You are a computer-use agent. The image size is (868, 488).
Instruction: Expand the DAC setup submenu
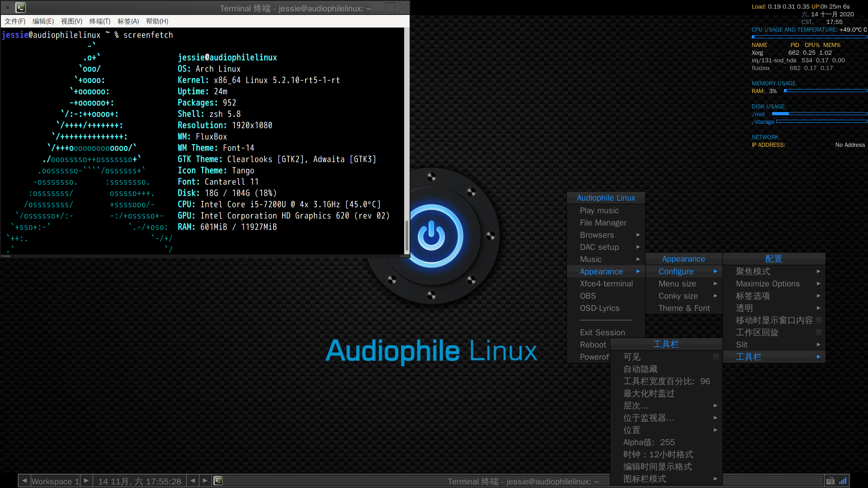tap(606, 247)
